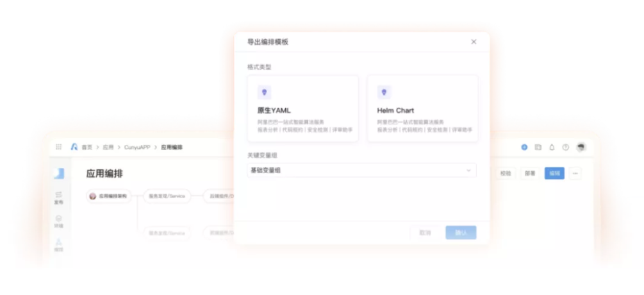
Task: Click the lightbulb icon in Helm Chart card
Action: 384,92
